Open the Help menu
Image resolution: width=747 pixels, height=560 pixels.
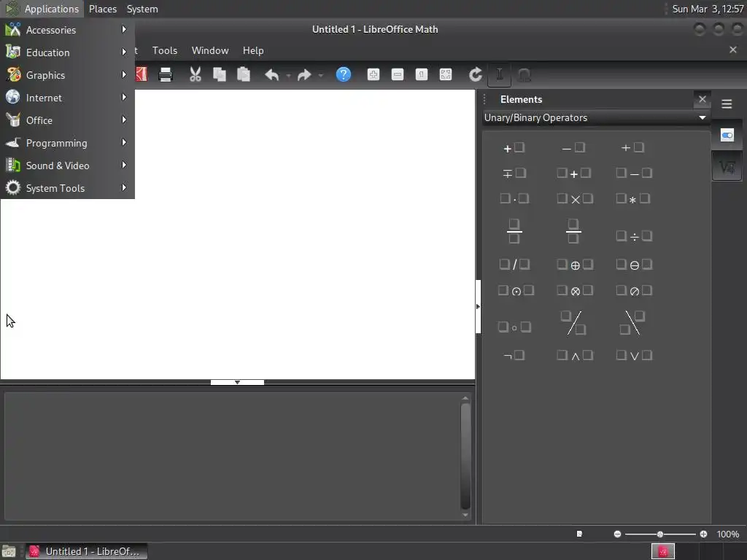[253, 50]
